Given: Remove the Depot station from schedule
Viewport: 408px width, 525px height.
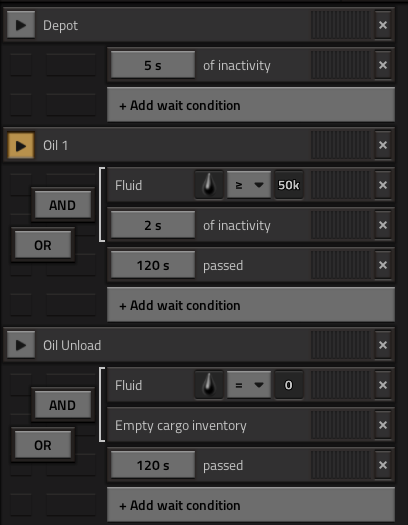Looking at the screenshot, I should 383,25.
